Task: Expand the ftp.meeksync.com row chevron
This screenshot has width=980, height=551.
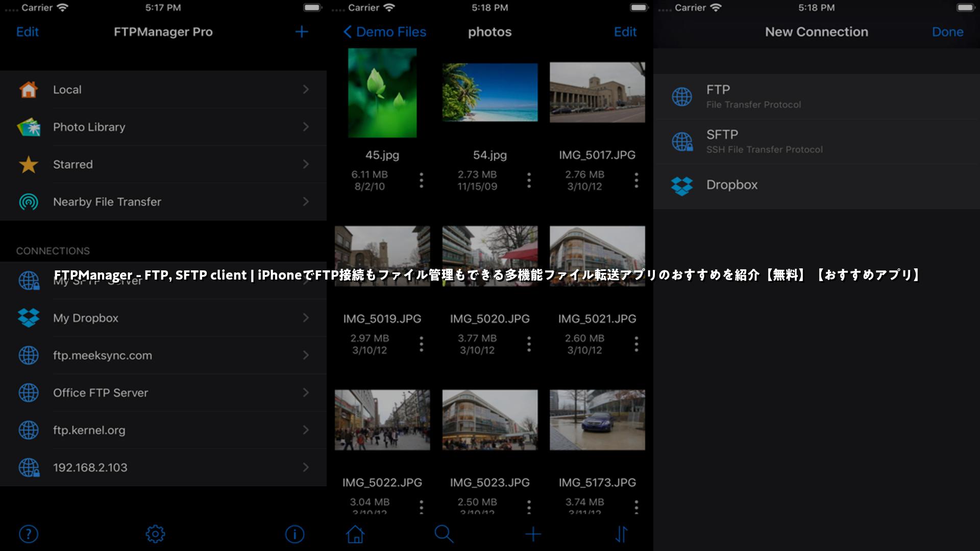Action: (306, 355)
